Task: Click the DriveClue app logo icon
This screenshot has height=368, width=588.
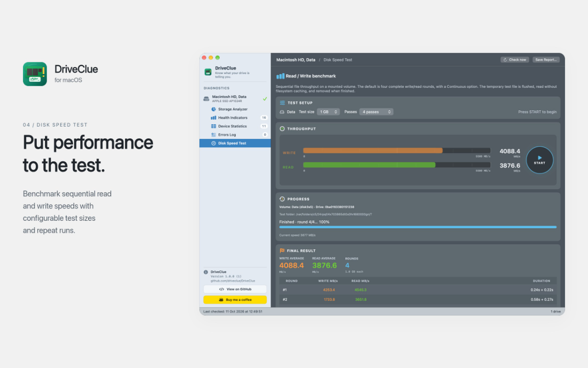Action: pos(35,74)
